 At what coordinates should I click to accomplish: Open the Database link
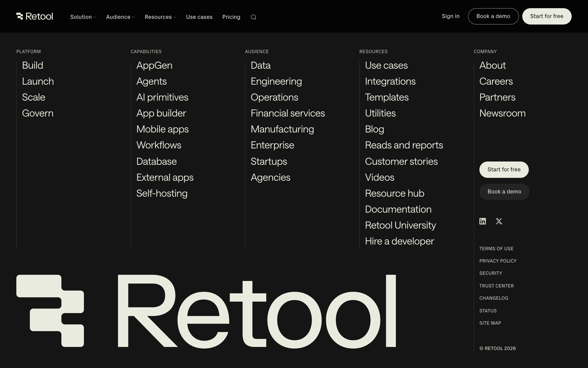[156, 161]
